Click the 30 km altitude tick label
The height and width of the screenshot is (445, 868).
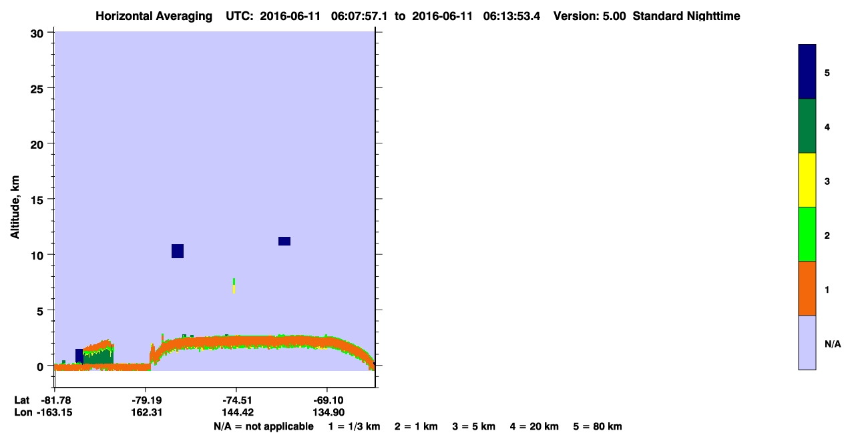point(37,33)
